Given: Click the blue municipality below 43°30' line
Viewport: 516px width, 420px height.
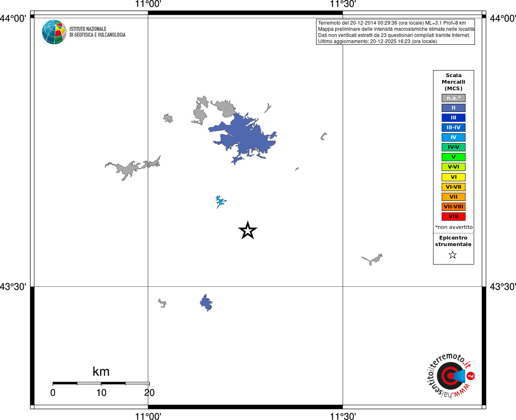Looking at the screenshot, I should (x=206, y=303).
